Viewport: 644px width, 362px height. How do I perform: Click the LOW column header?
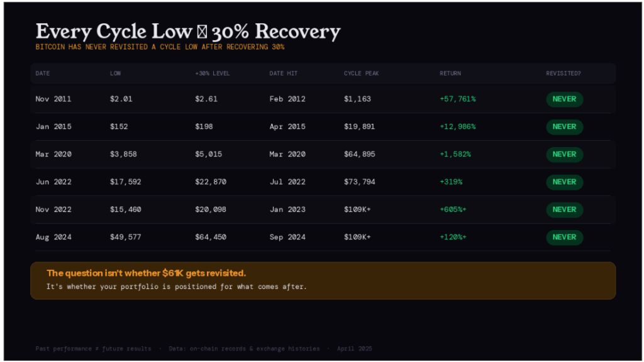[x=116, y=74]
